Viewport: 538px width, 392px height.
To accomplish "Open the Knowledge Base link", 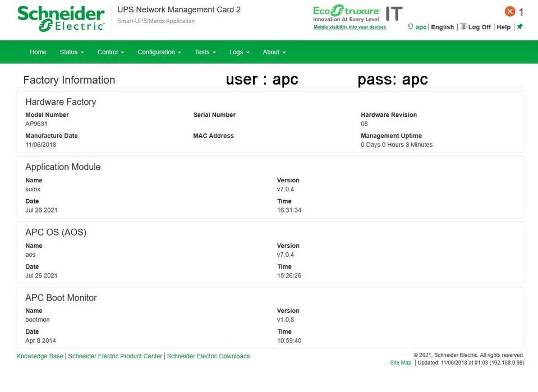I will [40, 356].
